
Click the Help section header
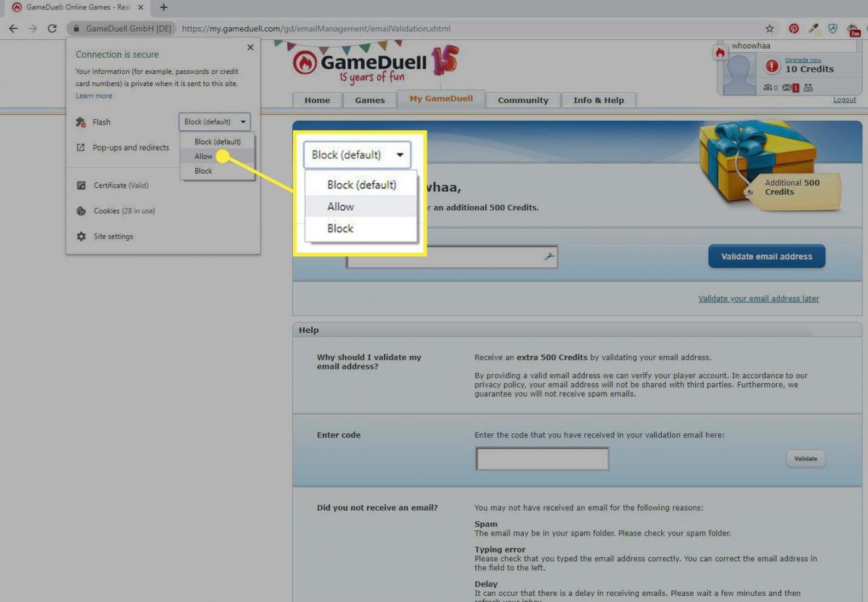(x=309, y=330)
